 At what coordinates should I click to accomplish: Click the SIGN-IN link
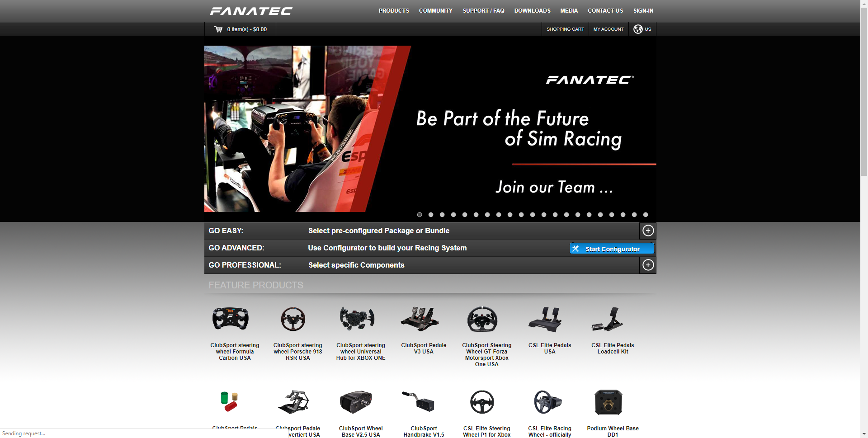643,11
